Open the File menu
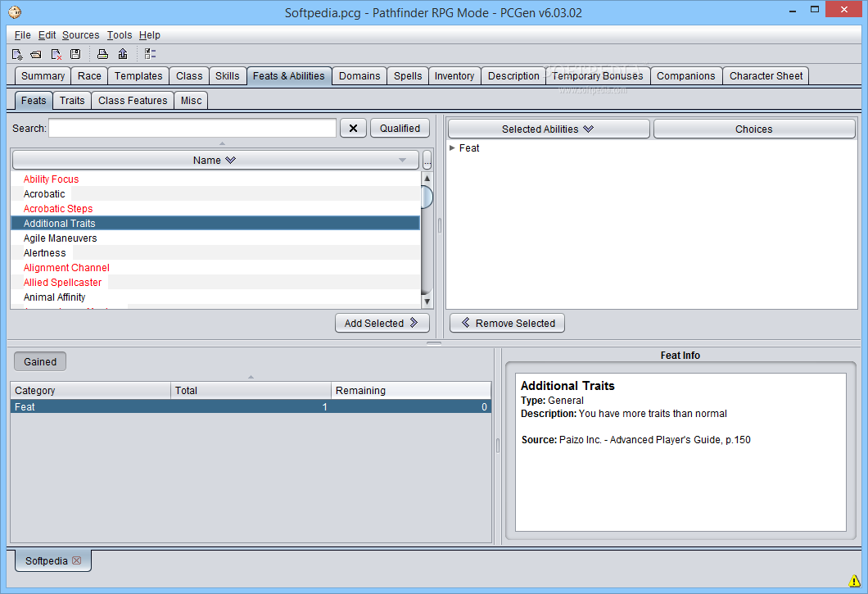This screenshot has width=868, height=594. click(23, 35)
